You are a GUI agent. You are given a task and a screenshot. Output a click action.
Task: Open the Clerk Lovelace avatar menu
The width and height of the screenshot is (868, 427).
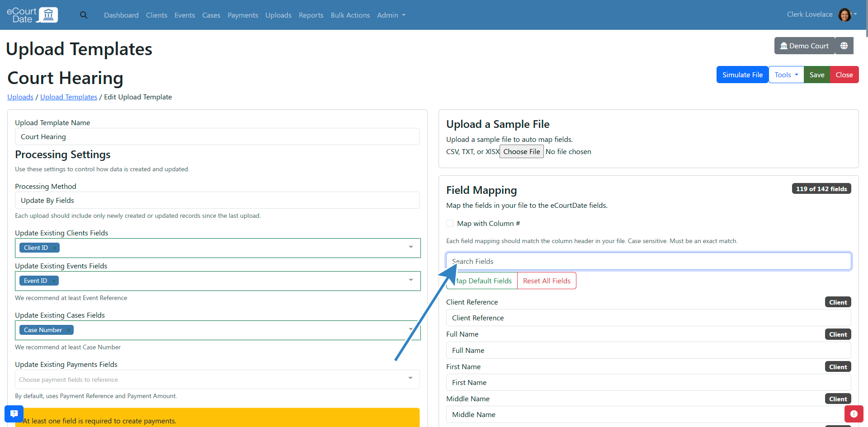(x=848, y=14)
